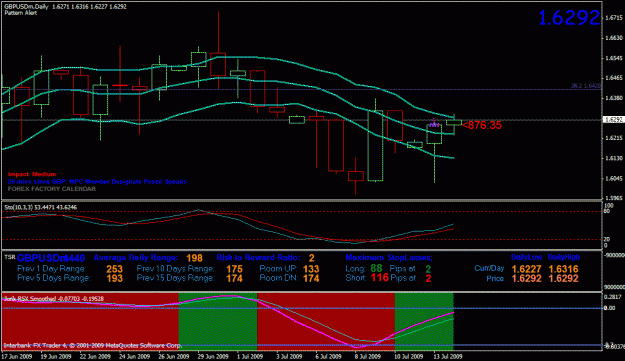Click the Average Daily Range value 198
Image resolution: width=625 pixels, height=361 pixels.
click(194, 258)
